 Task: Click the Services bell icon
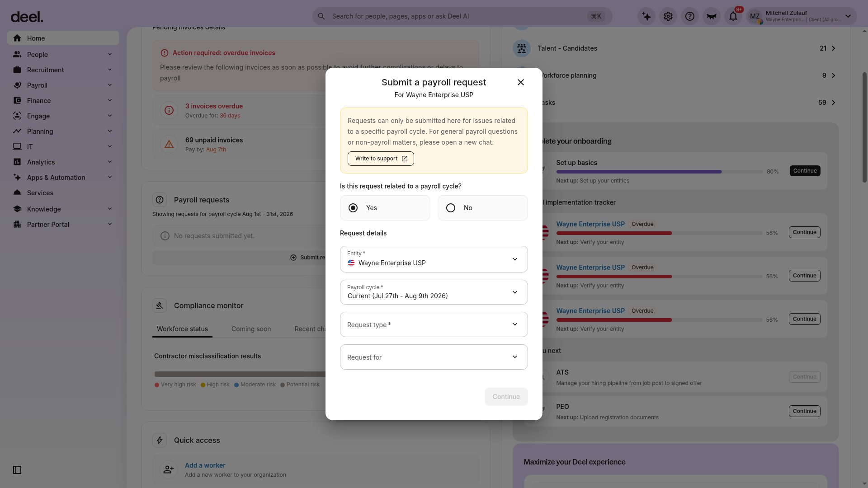click(x=17, y=192)
